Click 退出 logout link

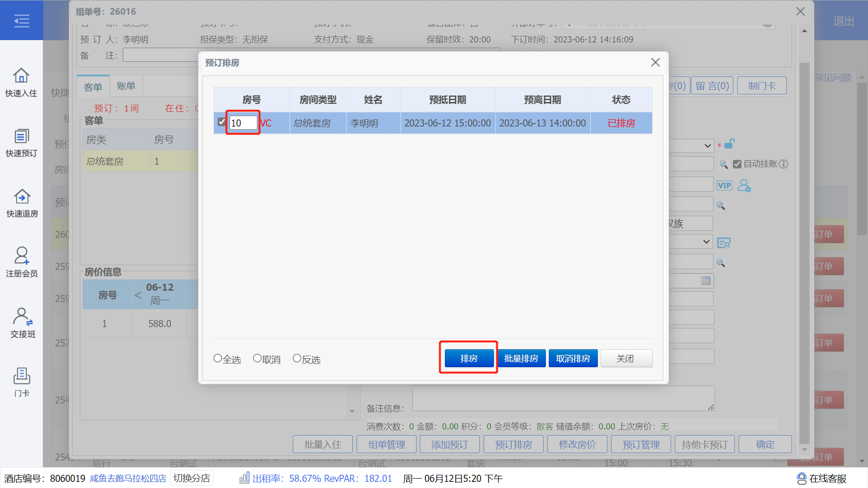843,21
